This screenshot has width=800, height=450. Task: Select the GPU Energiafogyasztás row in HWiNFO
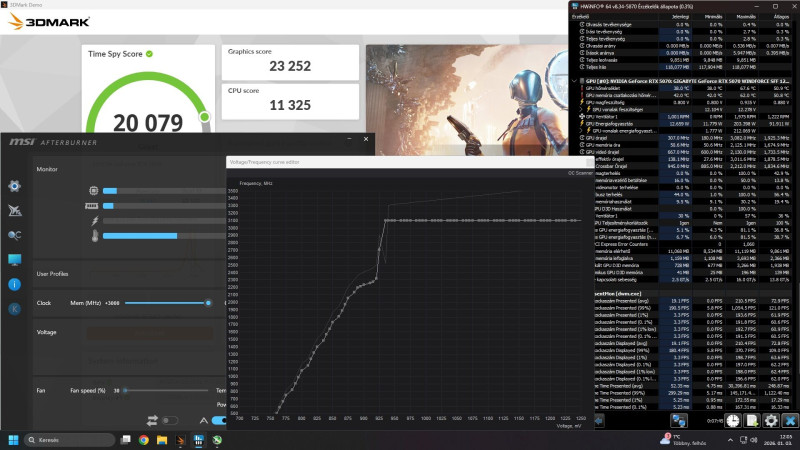click(684, 123)
